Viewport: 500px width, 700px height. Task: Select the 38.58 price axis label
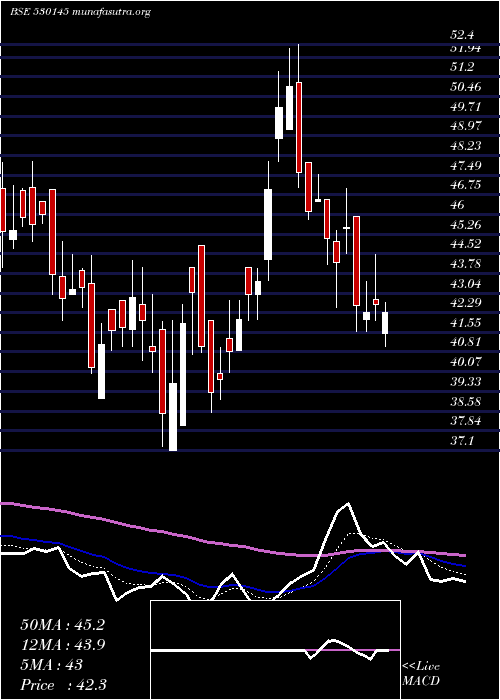point(466,402)
